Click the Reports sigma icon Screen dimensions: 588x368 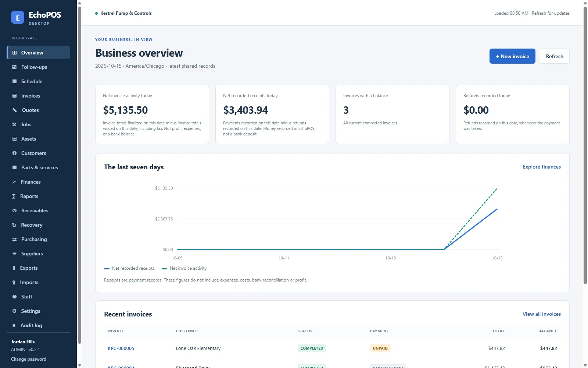point(14,196)
